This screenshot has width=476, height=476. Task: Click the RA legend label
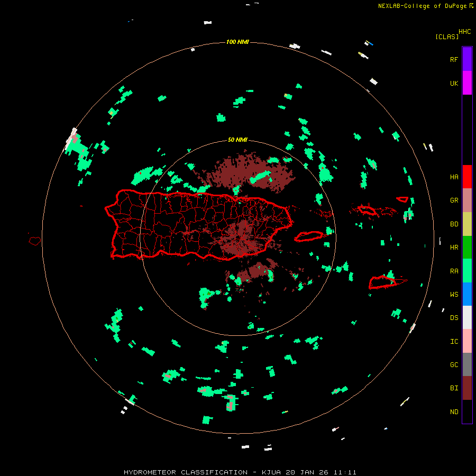pos(454,271)
